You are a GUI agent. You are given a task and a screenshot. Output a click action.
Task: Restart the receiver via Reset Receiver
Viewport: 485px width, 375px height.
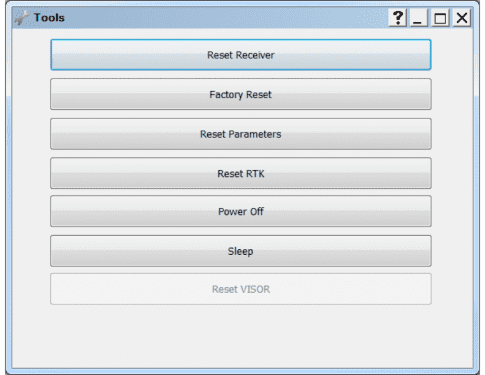click(x=241, y=55)
